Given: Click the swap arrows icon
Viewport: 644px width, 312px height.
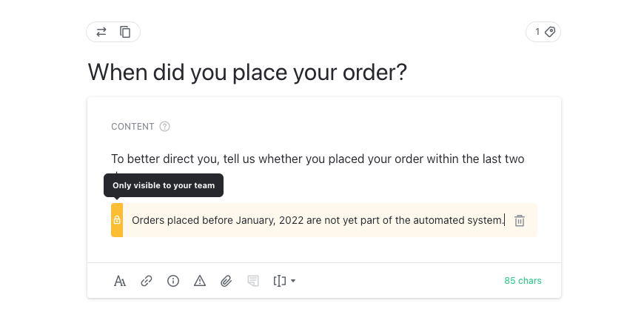Looking at the screenshot, I should (101, 32).
